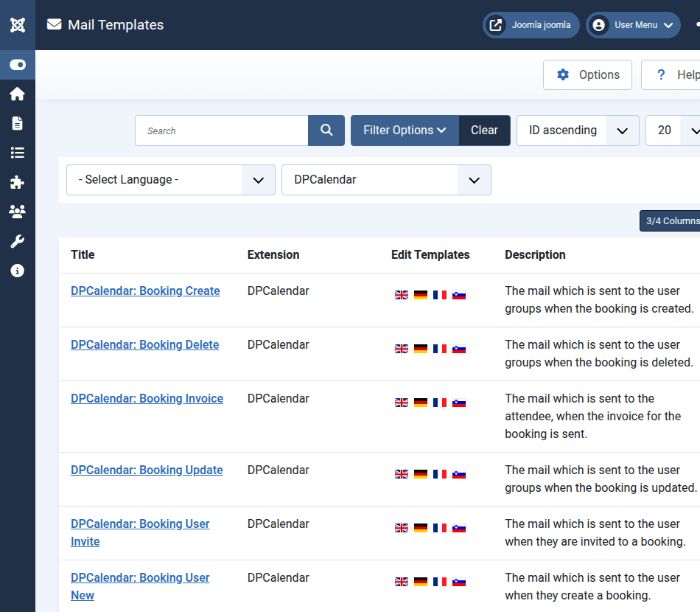
Task: Open the Menus list icon in sidebar
Action: point(18,153)
